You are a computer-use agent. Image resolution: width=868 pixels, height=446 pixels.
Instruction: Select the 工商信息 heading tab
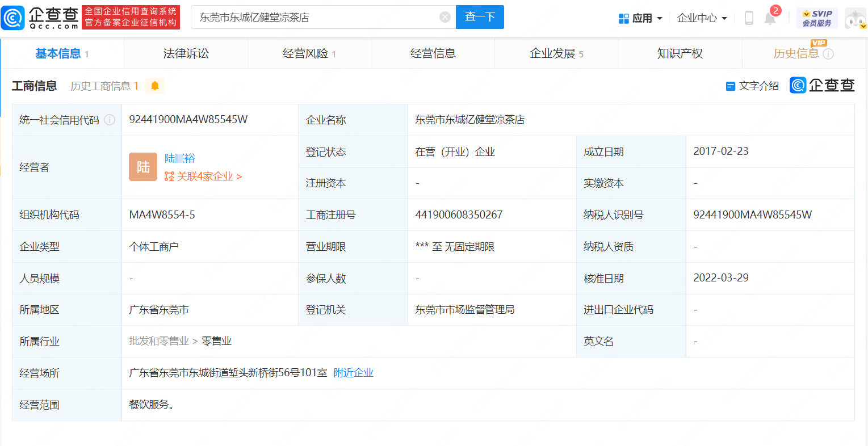(x=35, y=86)
